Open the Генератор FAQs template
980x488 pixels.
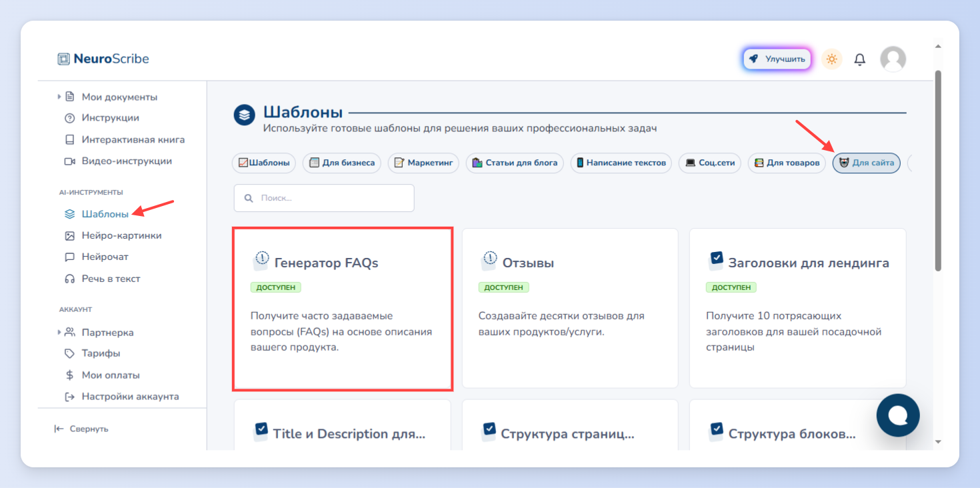[x=343, y=308]
